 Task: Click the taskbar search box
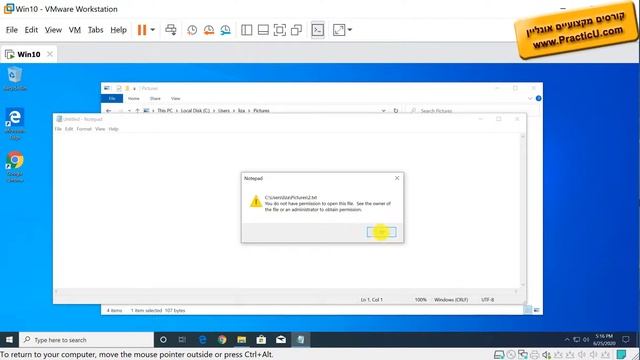(86, 340)
